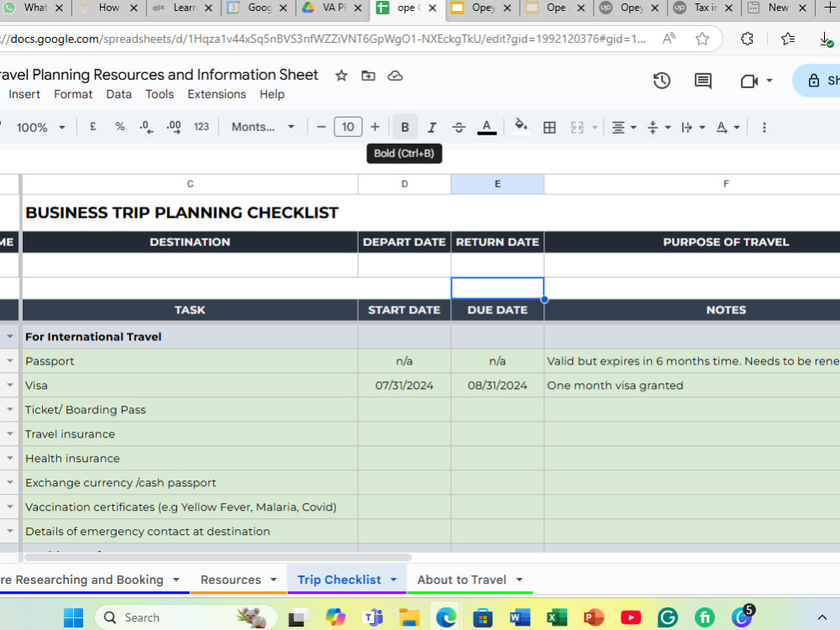The image size is (840, 630).
Task: Select the Visa due date cell 08/31/2024
Action: click(497, 386)
